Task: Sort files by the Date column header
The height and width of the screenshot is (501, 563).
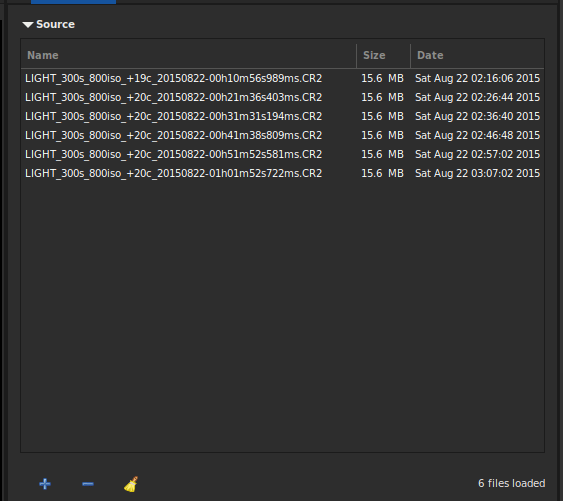Action: pyautogui.click(x=477, y=55)
